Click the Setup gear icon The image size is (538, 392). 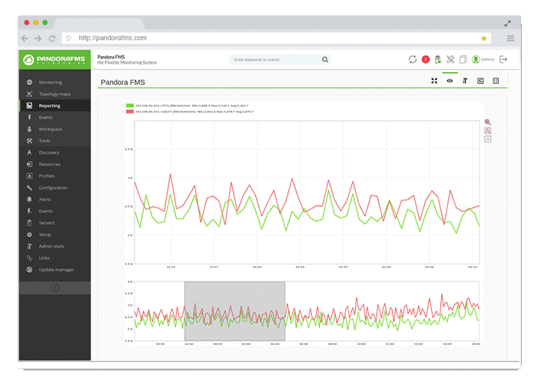pyautogui.click(x=29, y=234)
